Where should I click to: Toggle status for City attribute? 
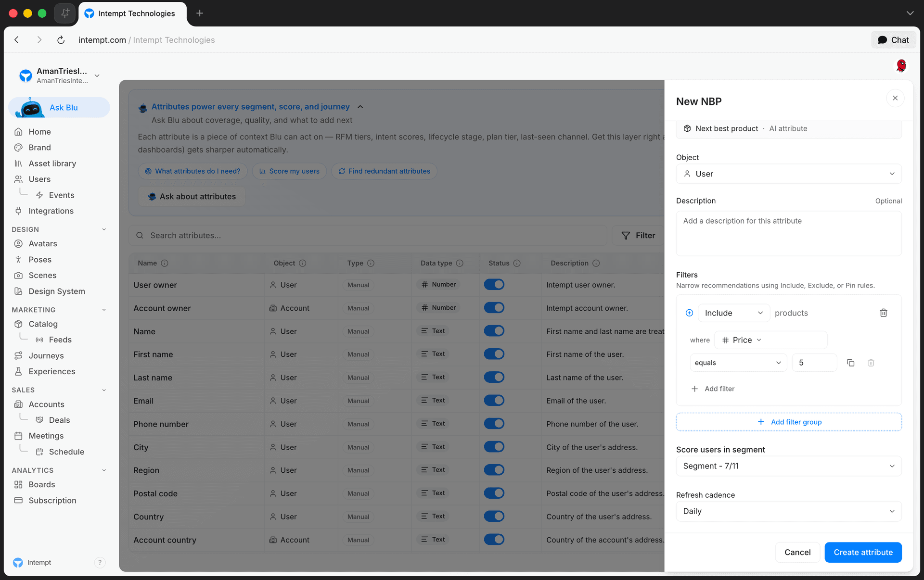click(494, 447)
